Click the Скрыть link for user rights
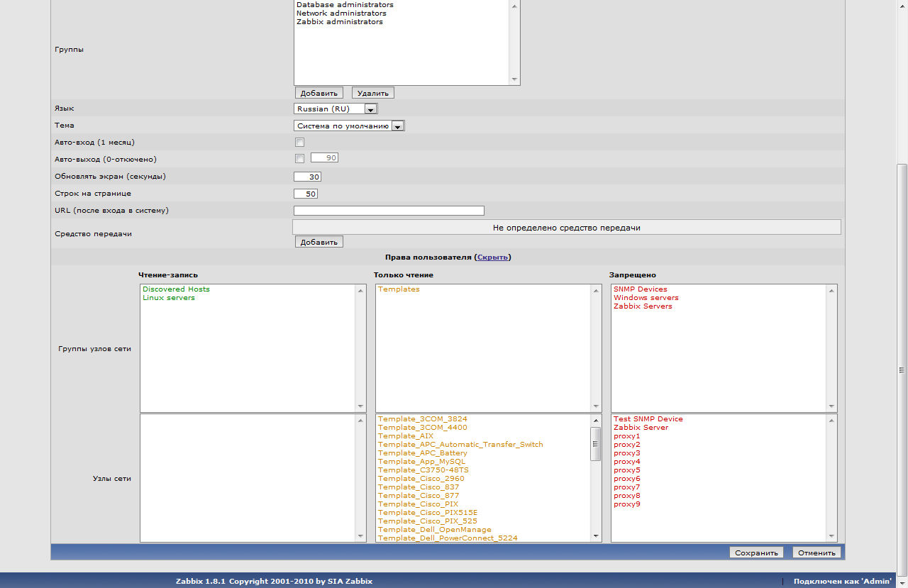 [492, 257]
